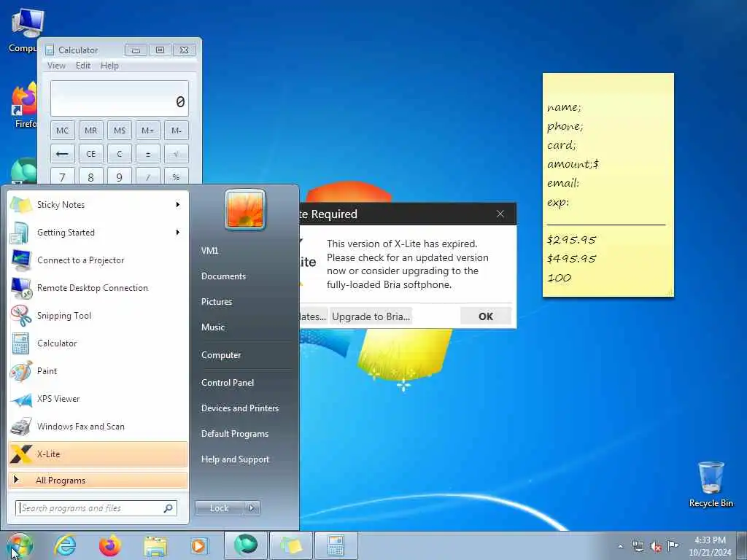Open Documents from Start menu

223,276
